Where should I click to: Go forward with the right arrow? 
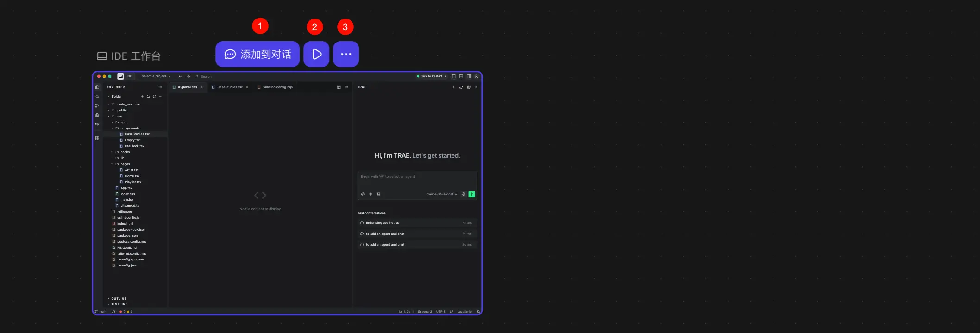[x=188, y=76]
